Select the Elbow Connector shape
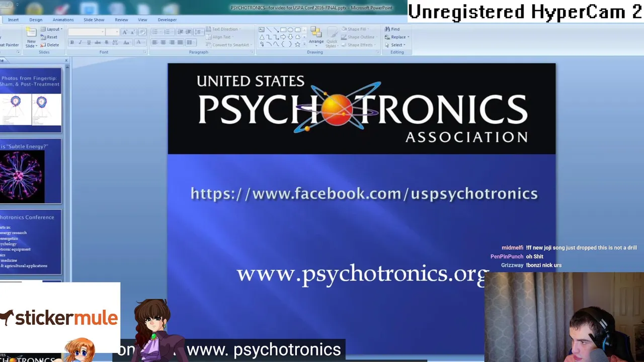 (x=269, y=37)
